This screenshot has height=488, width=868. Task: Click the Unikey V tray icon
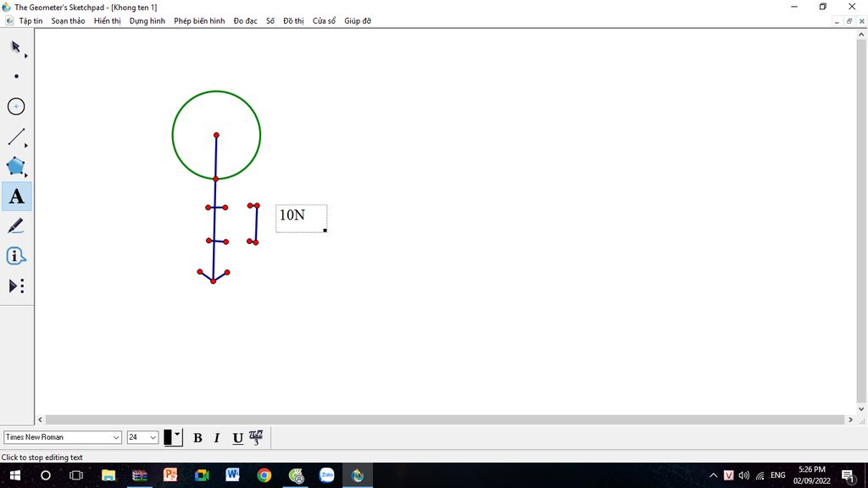click(728, 475)
